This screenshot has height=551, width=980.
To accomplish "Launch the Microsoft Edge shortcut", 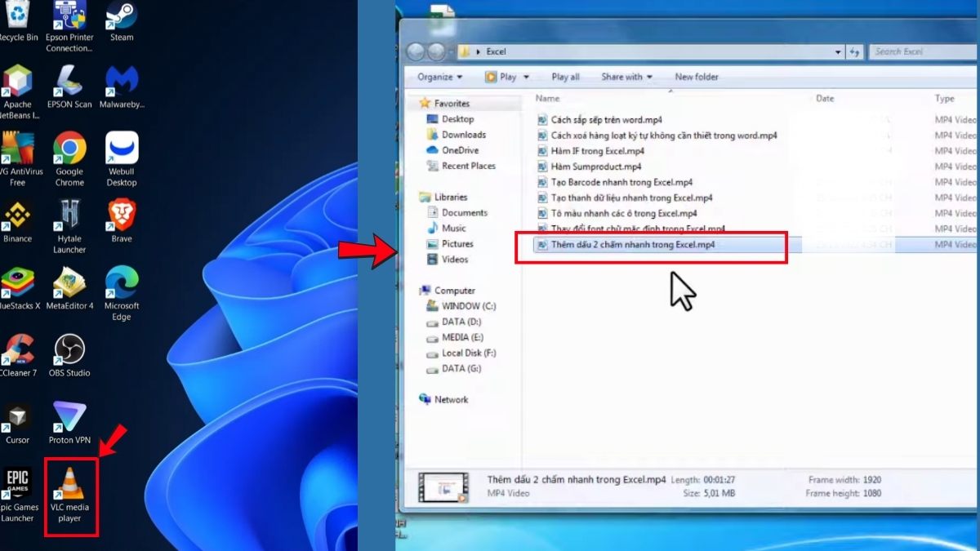I will pyautogui.click(x=122, y=293).
